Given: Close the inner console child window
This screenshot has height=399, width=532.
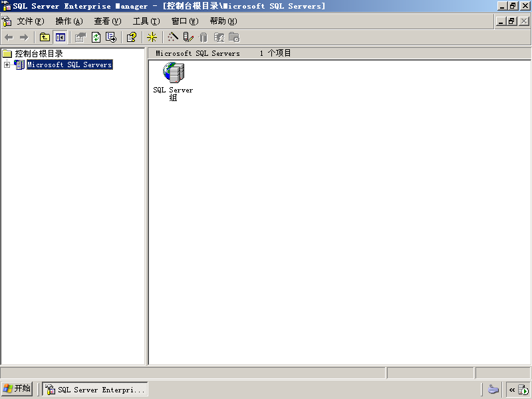Looking at the screenshot, I should [524, 21].
